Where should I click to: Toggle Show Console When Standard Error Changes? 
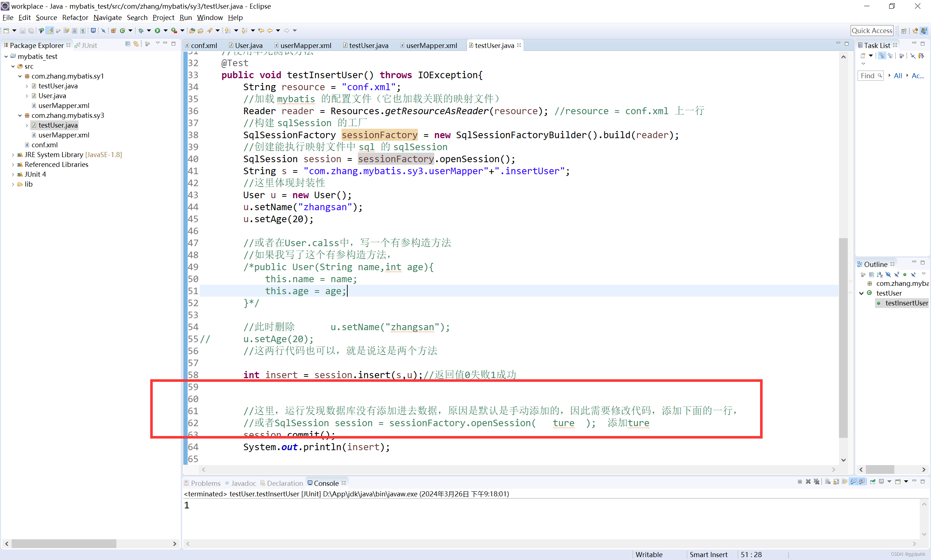862,481
